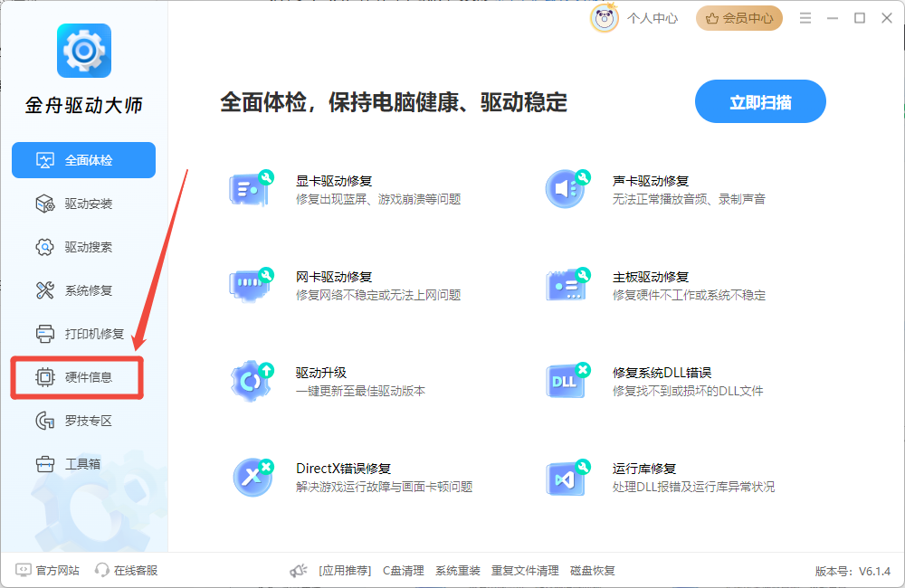905x588 pixels.
Task: Open DirectX错误修复 title text
Action: [x=343, y=469]
